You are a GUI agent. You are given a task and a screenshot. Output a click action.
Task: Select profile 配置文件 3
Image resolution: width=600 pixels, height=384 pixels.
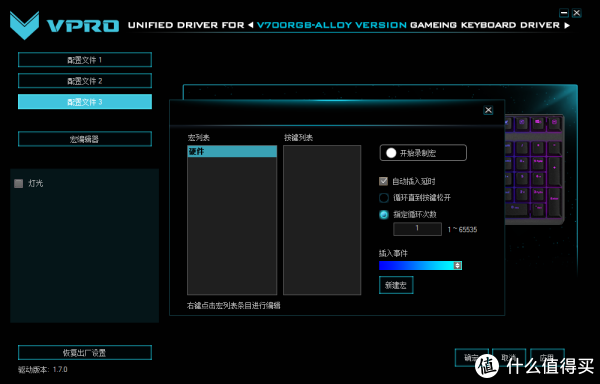pos(85,102)
